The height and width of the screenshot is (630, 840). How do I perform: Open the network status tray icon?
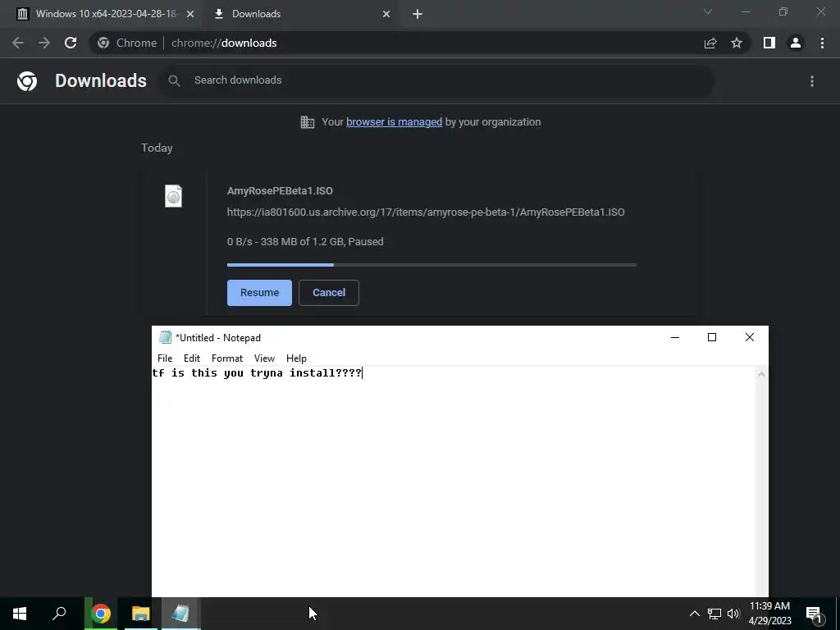[x=714, y=614]
